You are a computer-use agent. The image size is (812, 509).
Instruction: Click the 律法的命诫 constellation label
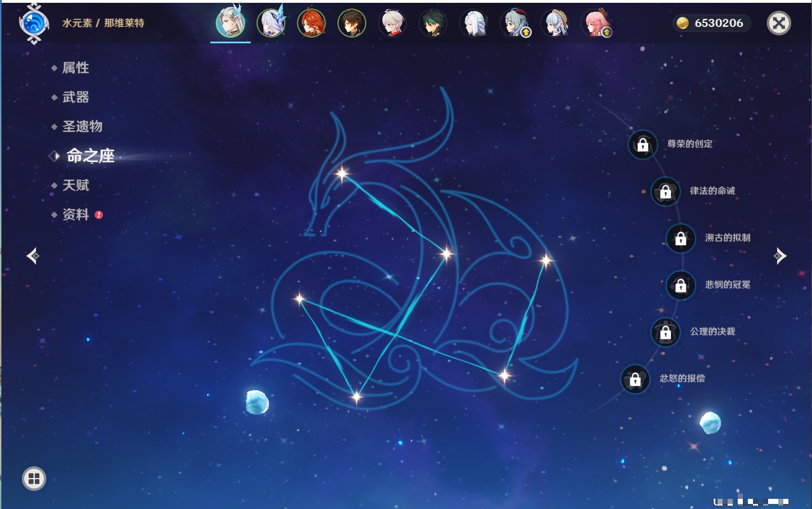pyautogui.click(x=712, y=191)
